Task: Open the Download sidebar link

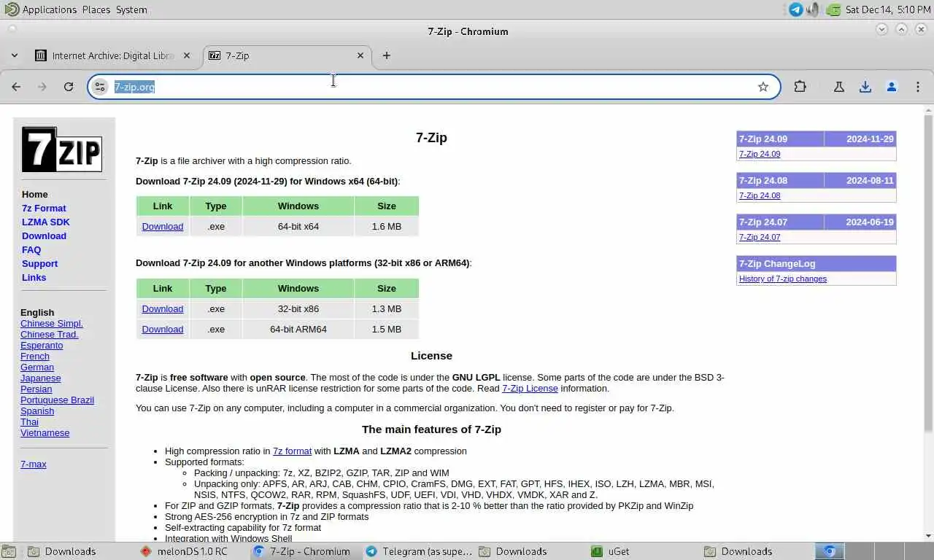Action: click(x=44, y=236)
